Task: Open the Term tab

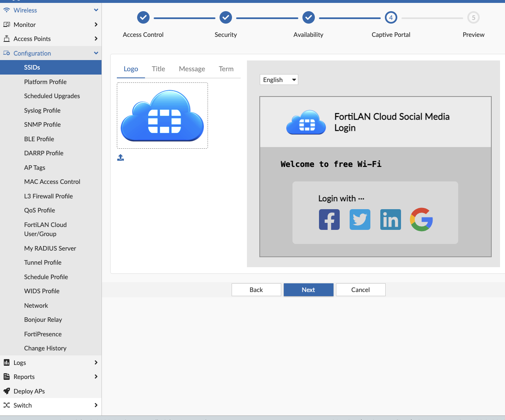Action: (226, 69)
